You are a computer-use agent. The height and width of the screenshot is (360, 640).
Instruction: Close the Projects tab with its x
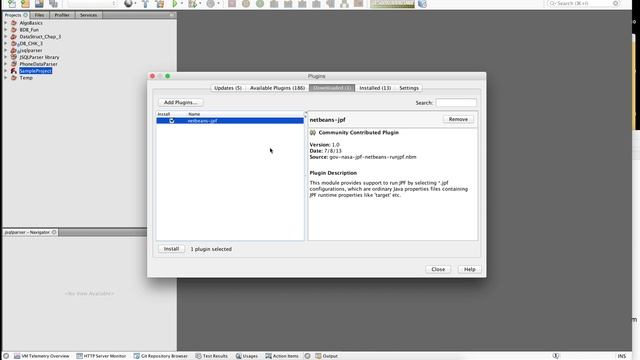click(x=25, y=15)
